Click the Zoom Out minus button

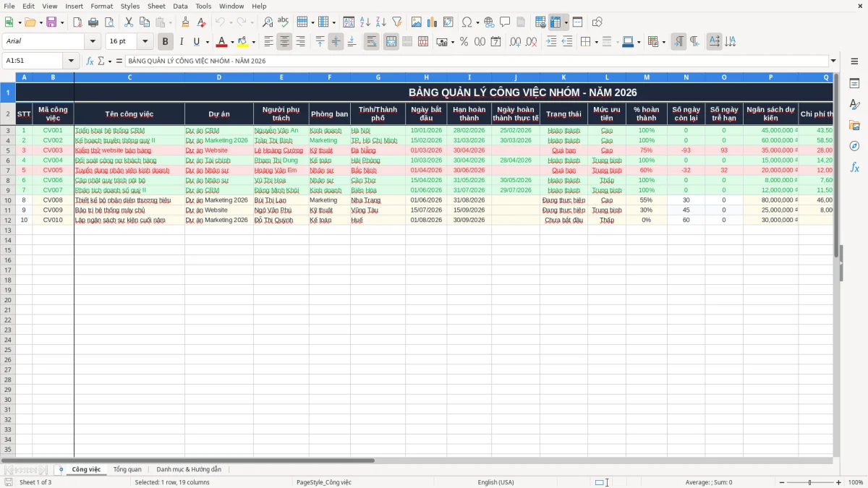pyautogui.click(x=781, y=482)
